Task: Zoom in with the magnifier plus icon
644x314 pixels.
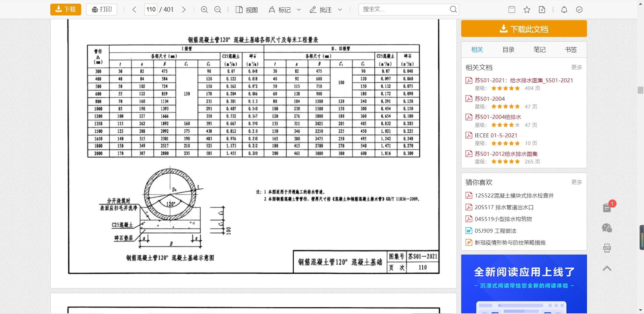Action: [x=204, y=9]
